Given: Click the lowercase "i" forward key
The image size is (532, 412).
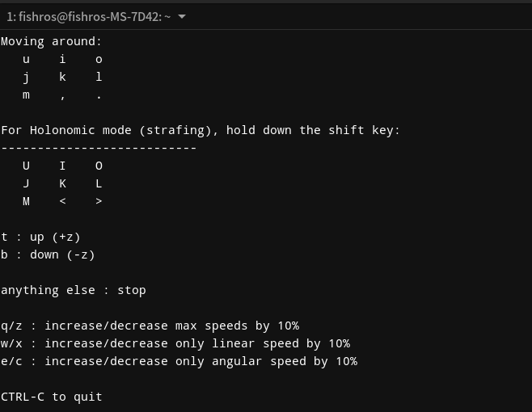Looking at the screenshot, I should 62,59.
